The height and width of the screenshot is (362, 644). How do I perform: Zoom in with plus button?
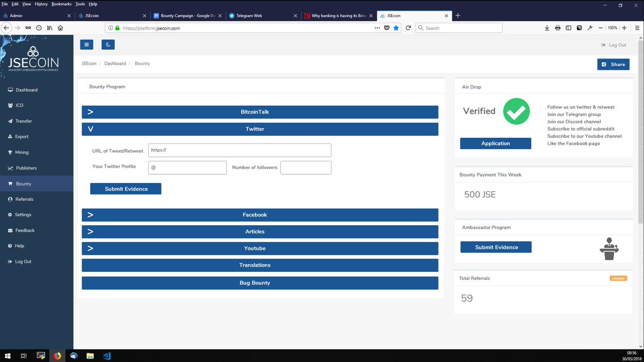click(x=624, y=28)
